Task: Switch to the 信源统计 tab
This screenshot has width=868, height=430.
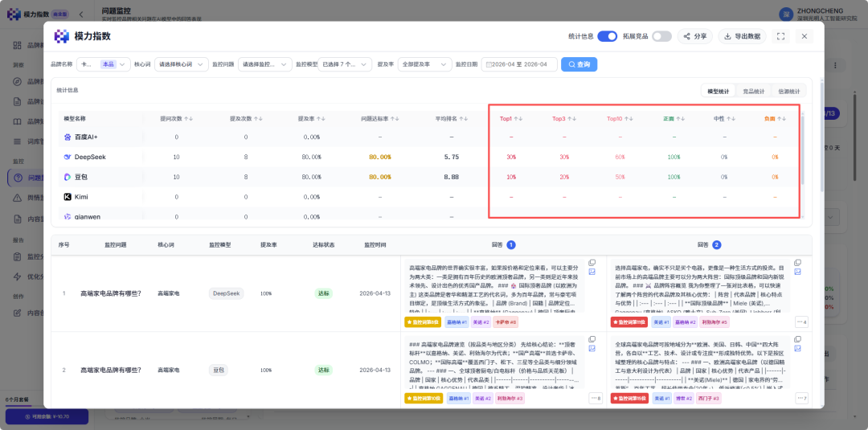Action: click(x=789, y=91)
